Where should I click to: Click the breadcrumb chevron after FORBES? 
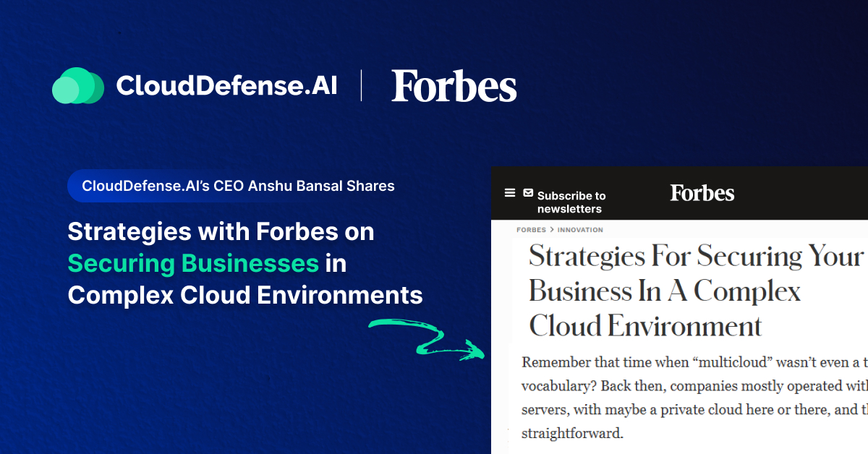coord(552,230)
